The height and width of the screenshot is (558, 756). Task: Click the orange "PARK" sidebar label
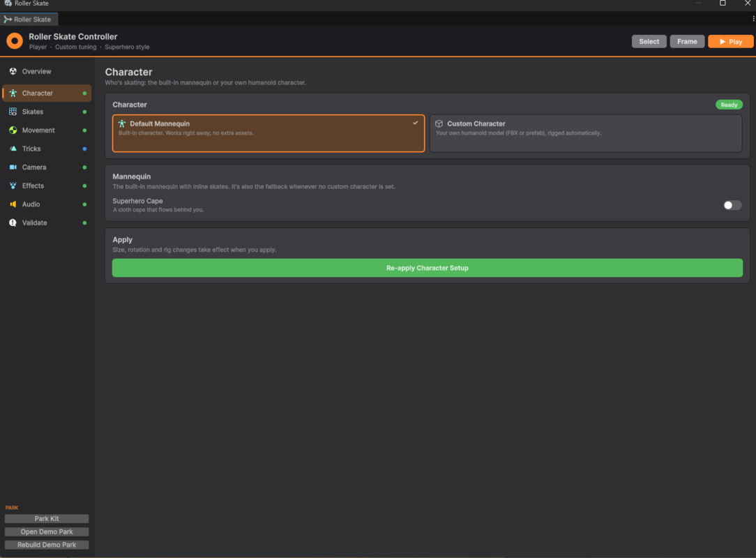tap(12, 508)
